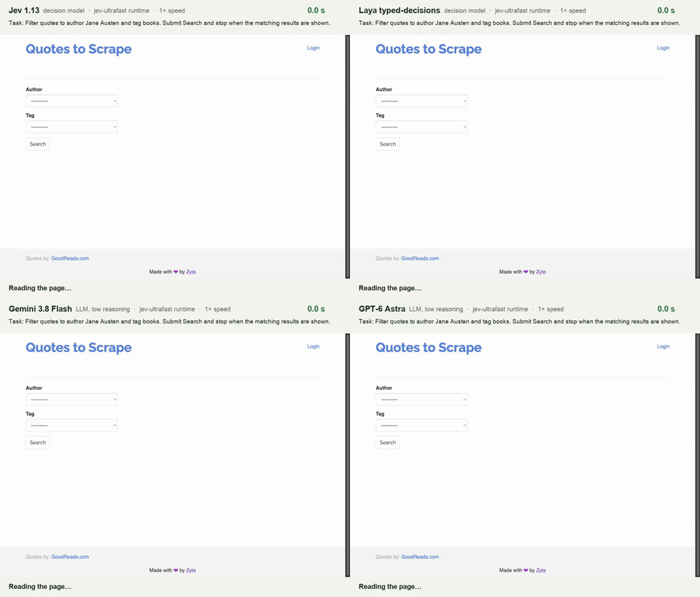
Task: Open Author dropdown in GPT-6 Astra panel
Action: [x=421, y=399]
